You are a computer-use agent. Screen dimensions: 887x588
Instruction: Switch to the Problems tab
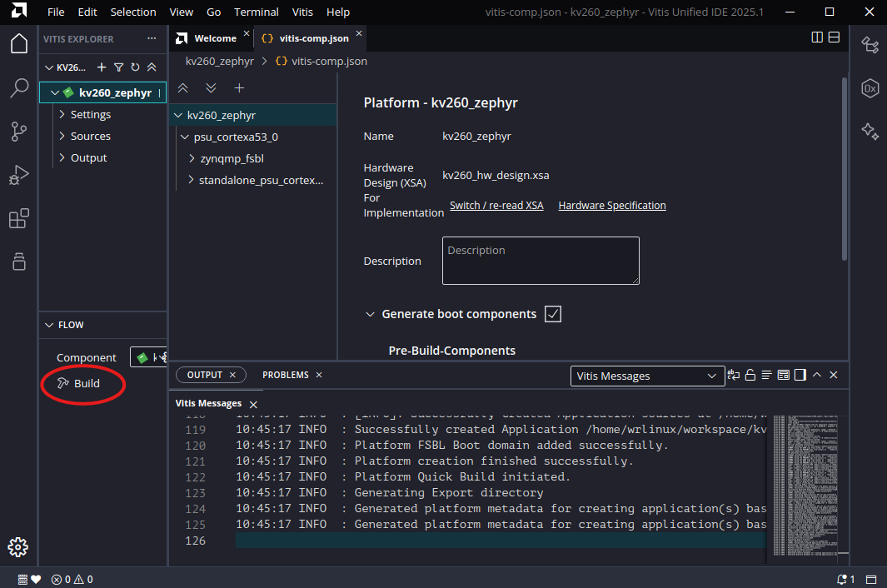[285, 376]
